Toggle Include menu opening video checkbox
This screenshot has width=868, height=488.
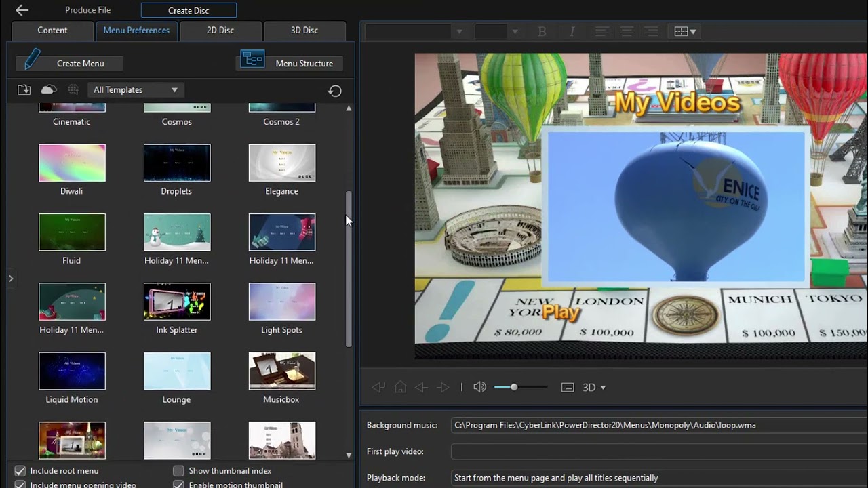tap(20, 485)
